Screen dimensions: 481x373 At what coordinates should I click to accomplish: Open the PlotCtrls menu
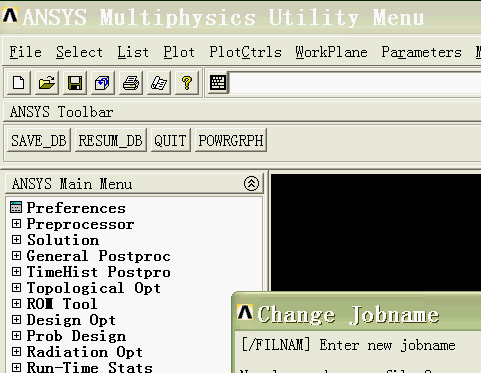click(245, 52)
